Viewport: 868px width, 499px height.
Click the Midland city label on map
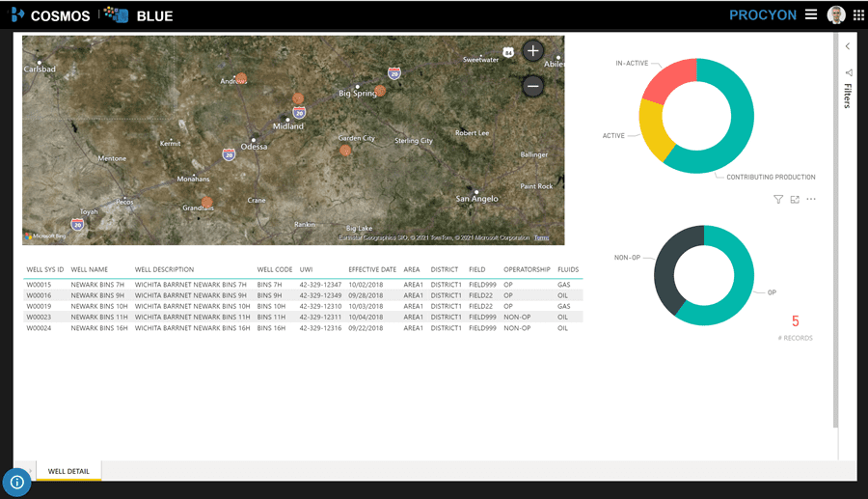point(288,126)
